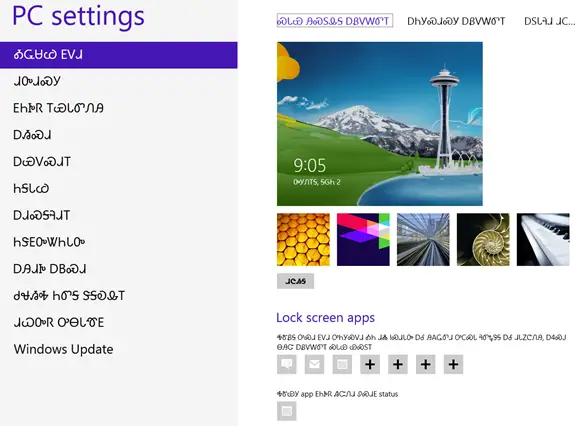Viewport: 575px width, 426px height.
Task: Add an app using the first plus slot
Action: 370,364
